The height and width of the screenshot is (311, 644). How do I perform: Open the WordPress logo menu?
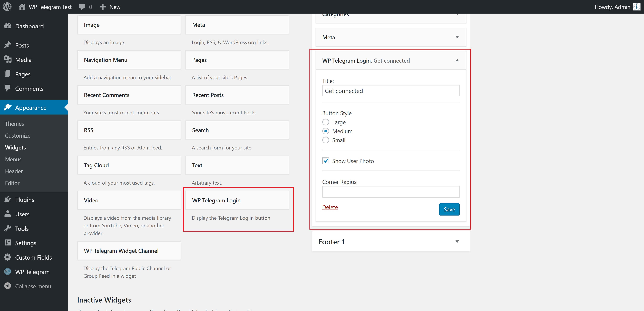7,7
